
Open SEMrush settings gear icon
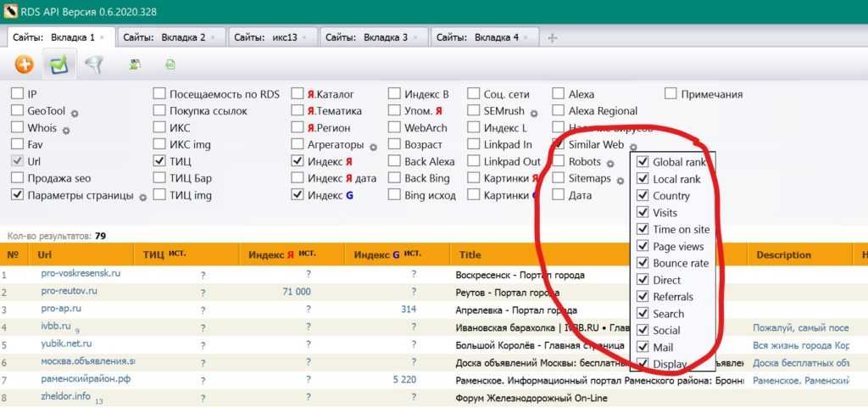pos(534,113)
